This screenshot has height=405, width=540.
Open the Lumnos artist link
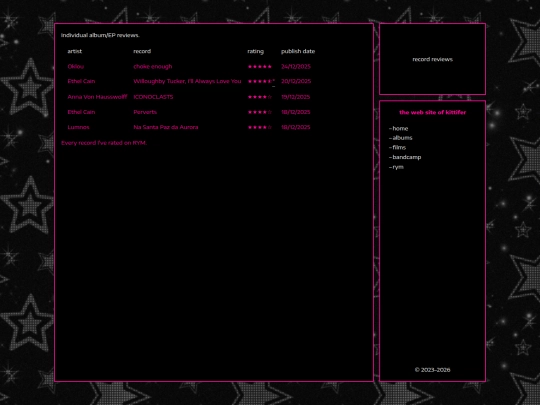pyautogui.click(x=78, y=127)
